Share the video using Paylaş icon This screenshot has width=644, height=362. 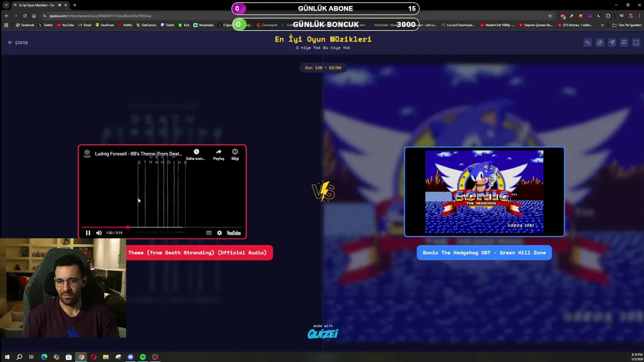click(x=218, y=152)
